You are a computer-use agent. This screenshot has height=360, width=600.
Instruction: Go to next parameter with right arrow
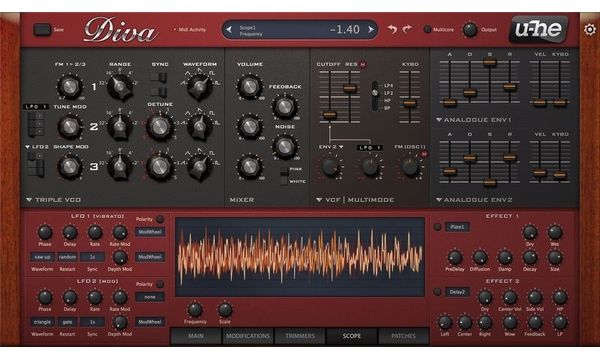370,29
